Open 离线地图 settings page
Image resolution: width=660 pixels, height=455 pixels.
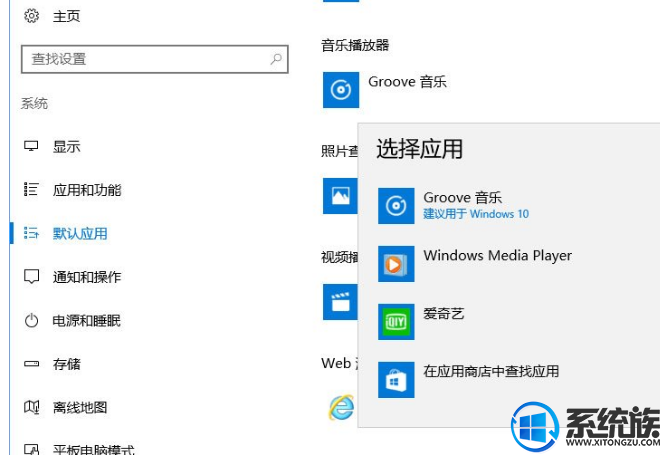(x=80, y=407)
